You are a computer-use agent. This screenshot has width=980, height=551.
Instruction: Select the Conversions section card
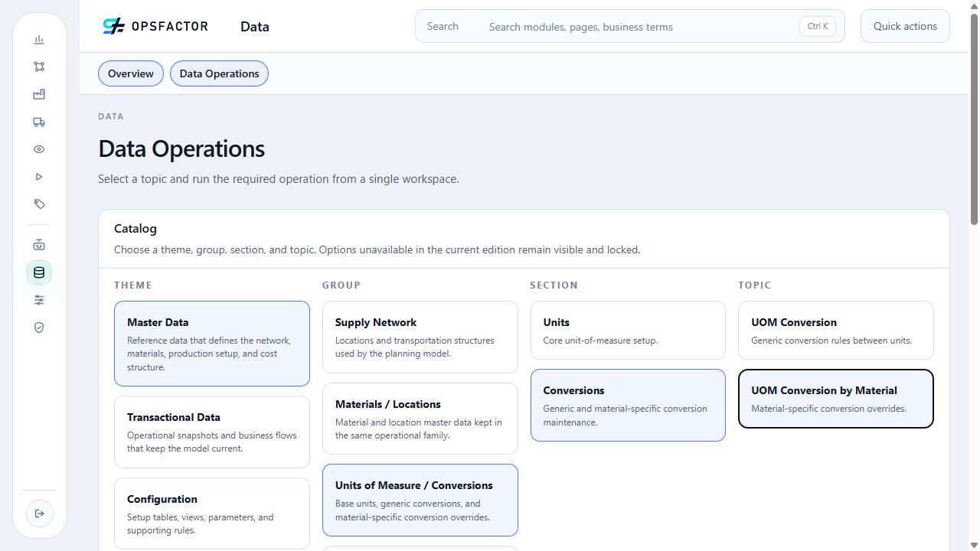click(x=628, y=406)
